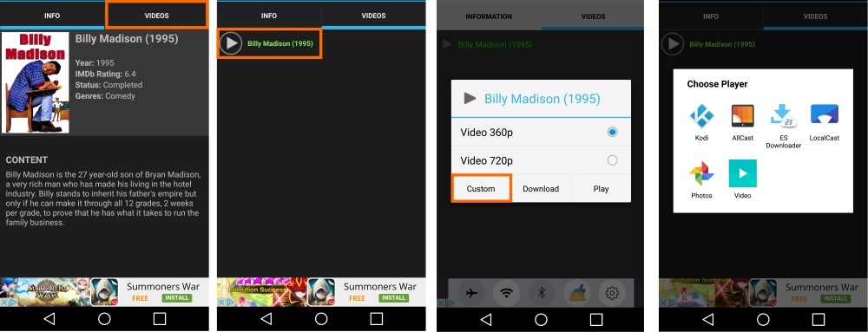
Task: Tap the back triangle on the Choose Player screen
Action: click(708, 319)
